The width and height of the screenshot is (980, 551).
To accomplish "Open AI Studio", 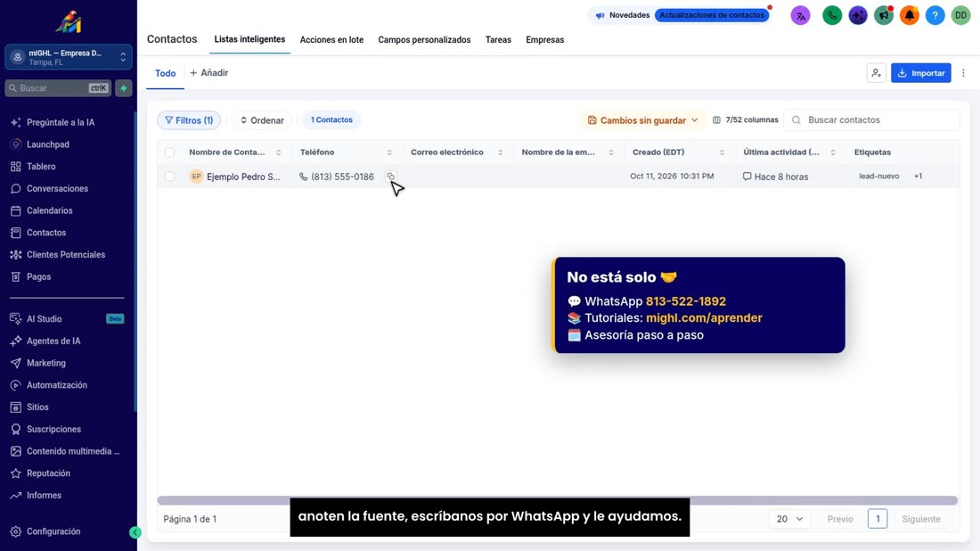I will (x=44, y=319).
